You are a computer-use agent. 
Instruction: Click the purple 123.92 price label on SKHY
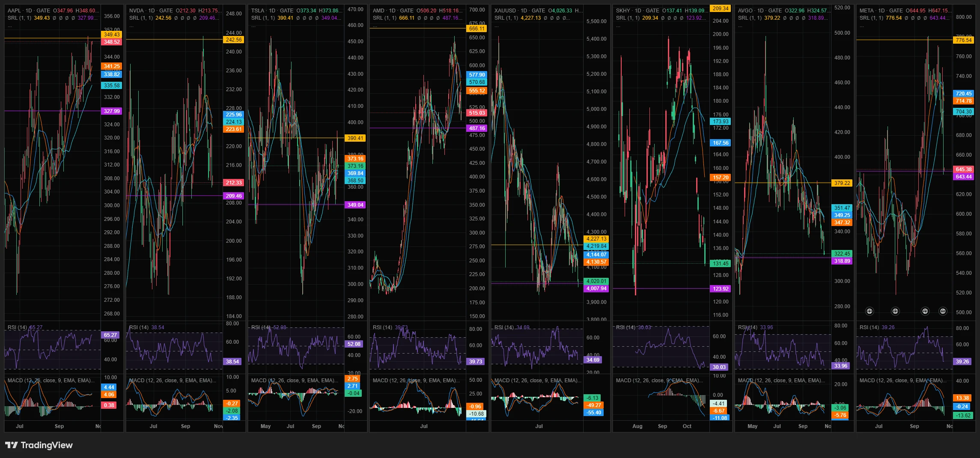tap(721, 289)
